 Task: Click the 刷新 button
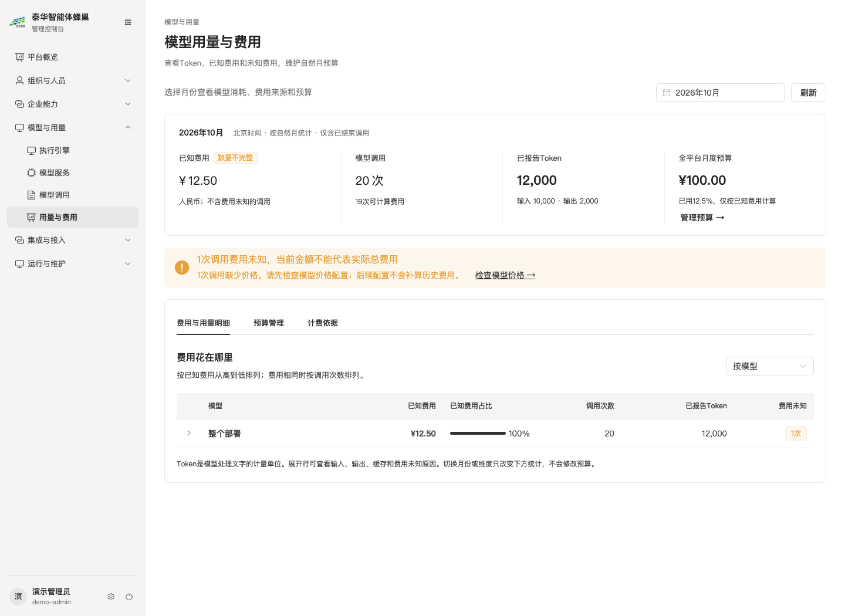click(808, 93)
